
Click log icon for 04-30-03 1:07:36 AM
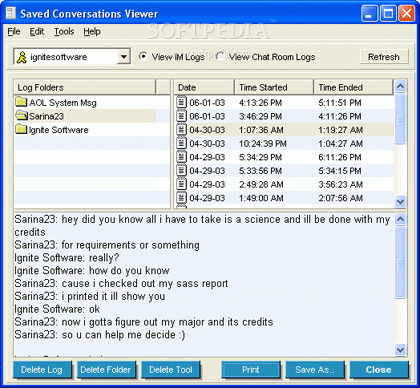point(181,129)
